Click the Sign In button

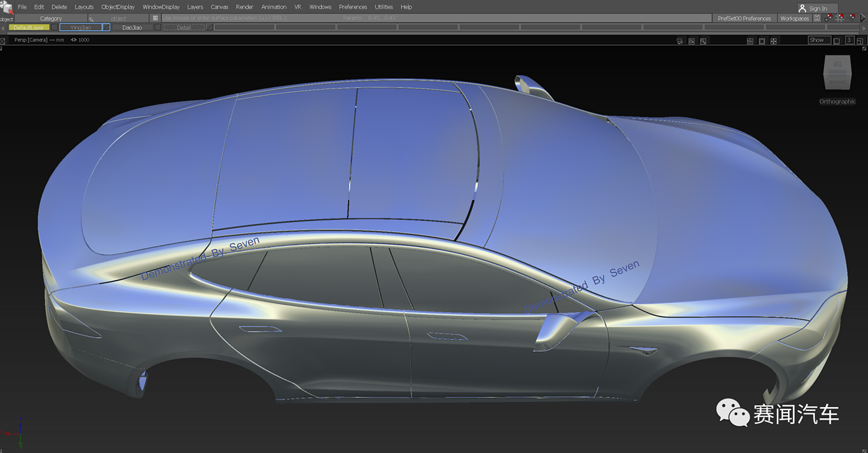[817, 8]
